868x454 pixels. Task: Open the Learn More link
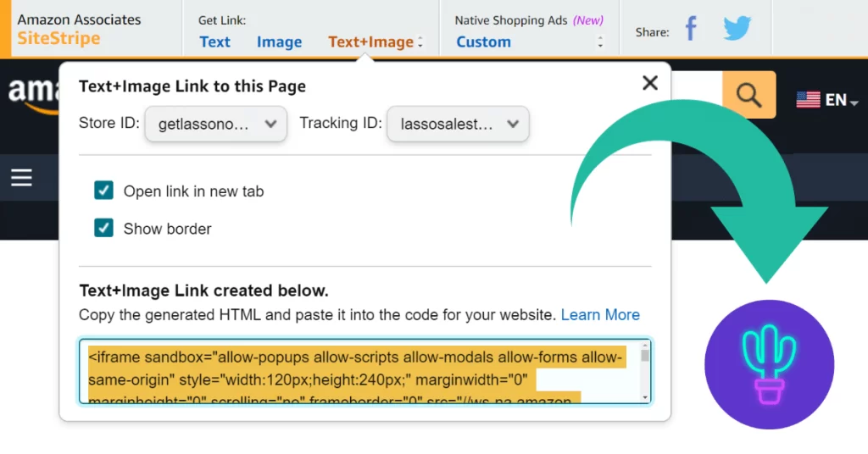pyautogui.click(x=600, y=314)
